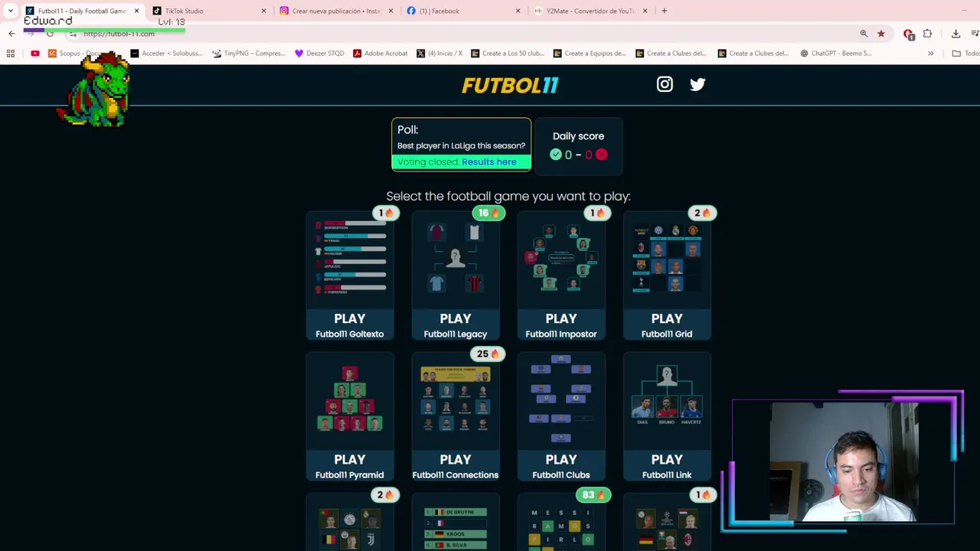Image resolution: width=980 pixels, height=551 pixels.
Task: Play Futbol11 Link
Action: (x=667, y=466)
